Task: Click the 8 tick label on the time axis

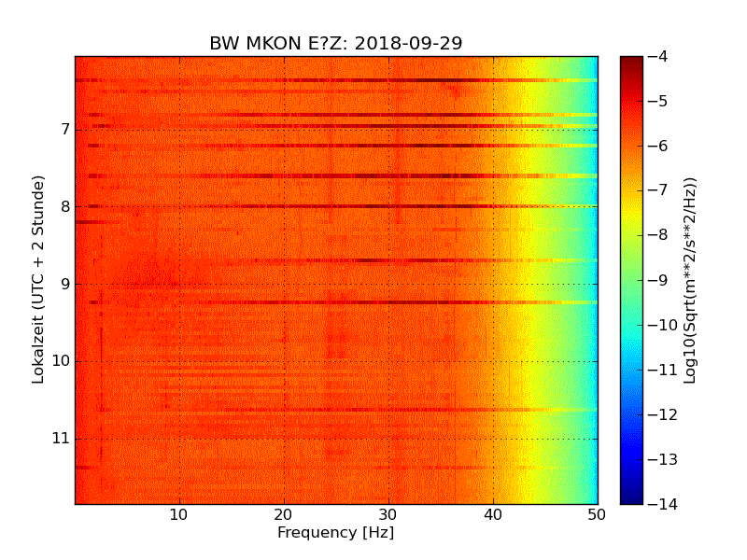Action: [x=65, y=206]
